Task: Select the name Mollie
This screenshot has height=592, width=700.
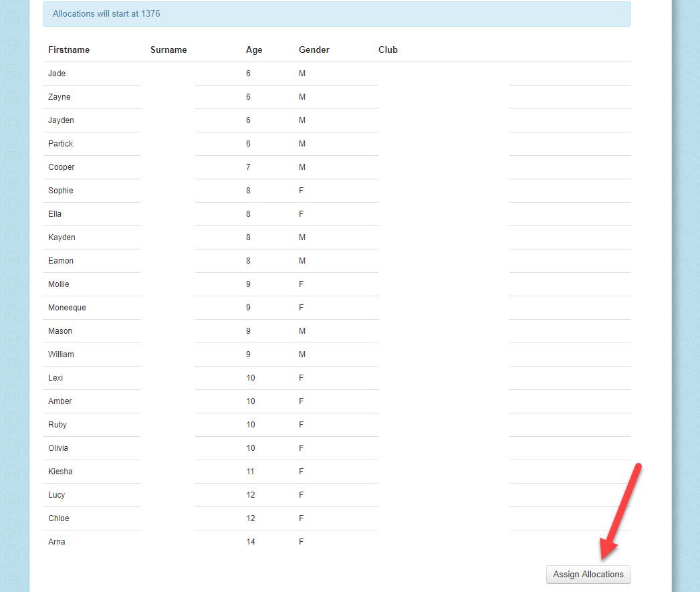Action: click(x=58, y=284)
